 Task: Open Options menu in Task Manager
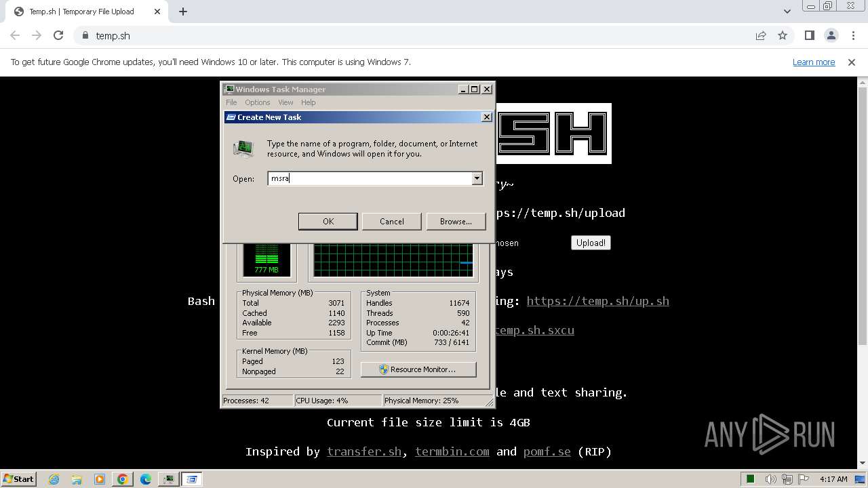[258, 102]
